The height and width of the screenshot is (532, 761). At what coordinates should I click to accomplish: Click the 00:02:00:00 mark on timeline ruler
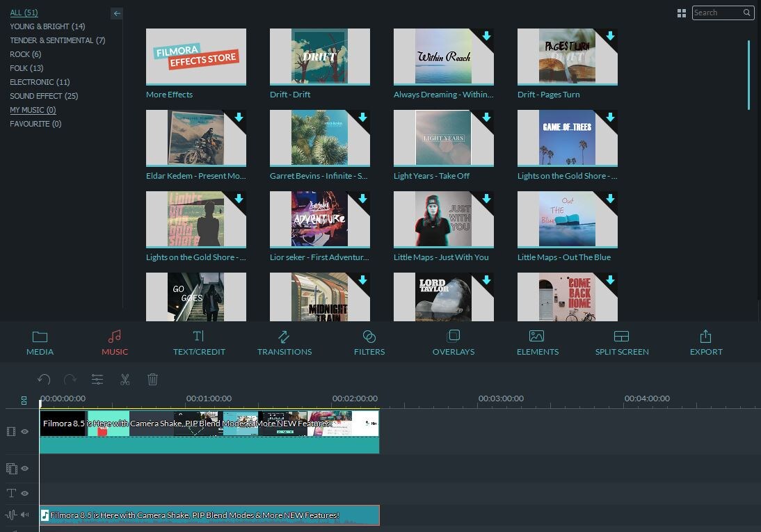click(355, 398)
